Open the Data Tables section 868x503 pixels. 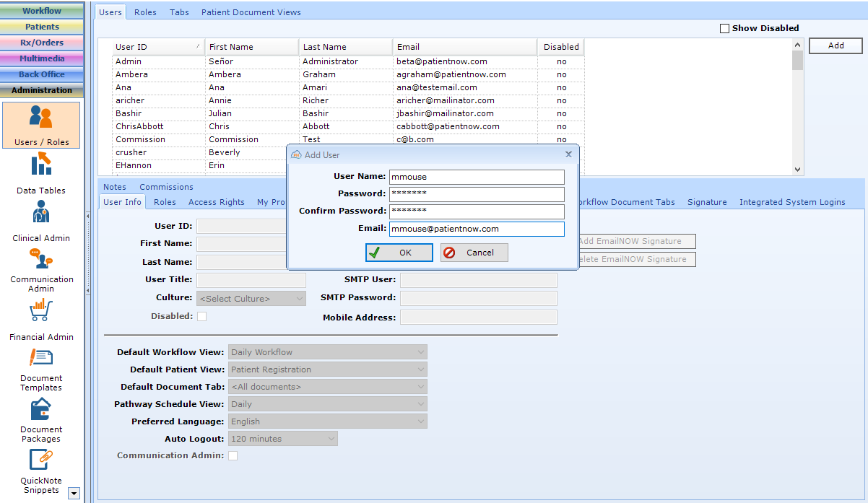click(x=41, y=173)
